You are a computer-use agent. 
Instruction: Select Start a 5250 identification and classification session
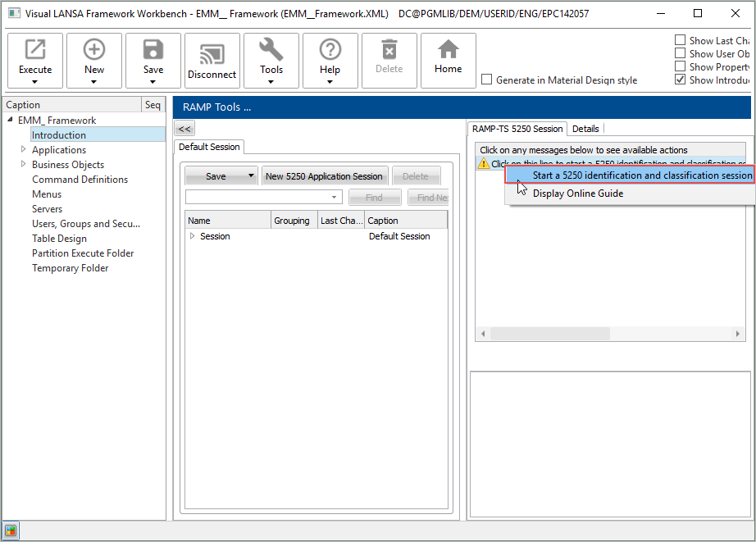click(641, 175)
